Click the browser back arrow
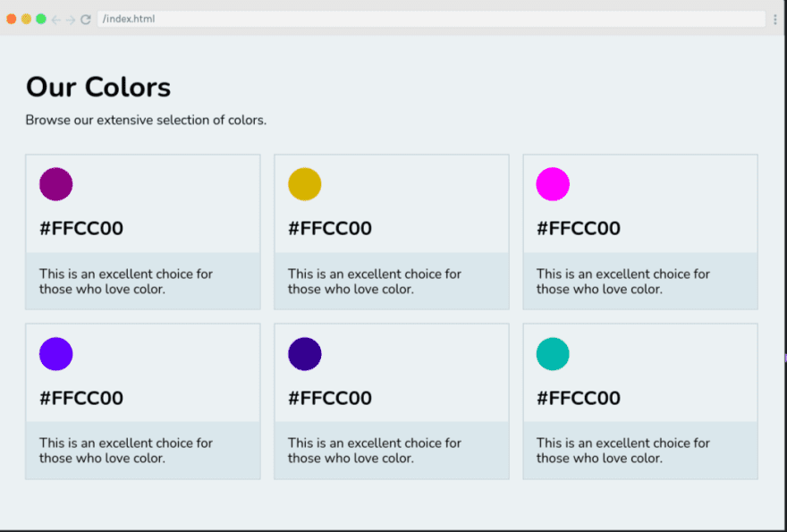 pyautogui.click(x=56, y=19)
